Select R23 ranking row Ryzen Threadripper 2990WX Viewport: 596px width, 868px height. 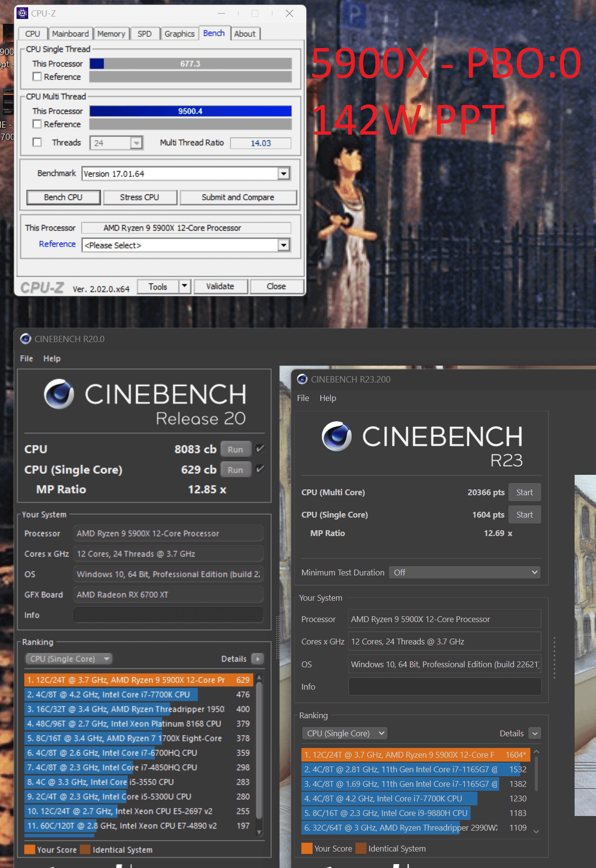point(416,828)
